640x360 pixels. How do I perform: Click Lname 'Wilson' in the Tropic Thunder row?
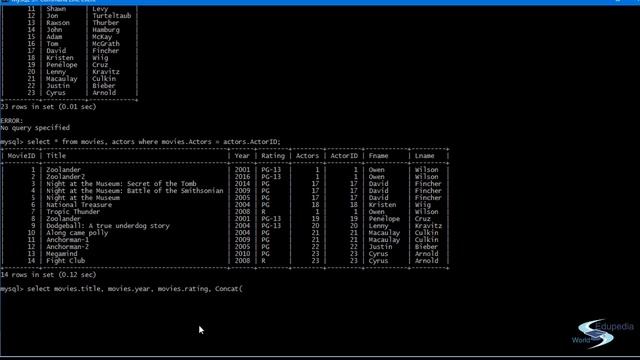[427, 212]
